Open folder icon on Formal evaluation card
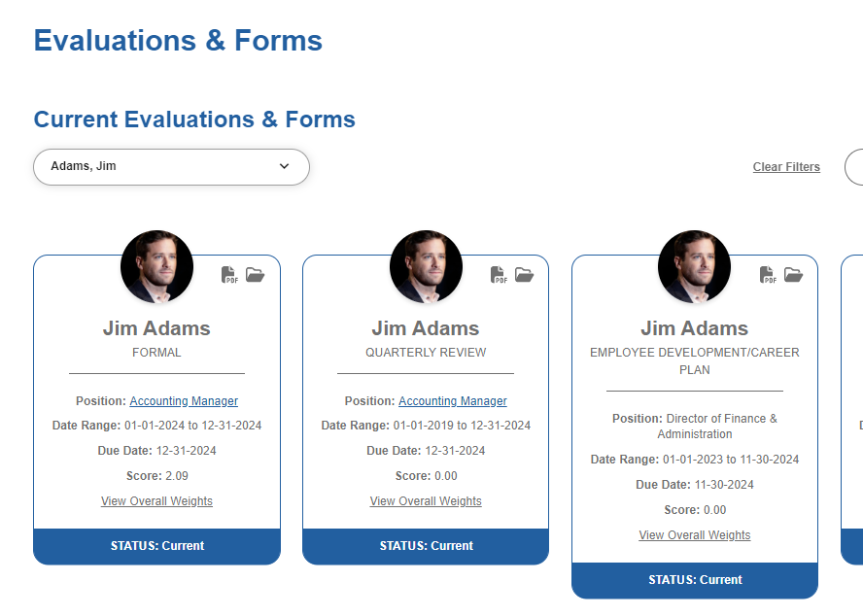 click(255, 275)
